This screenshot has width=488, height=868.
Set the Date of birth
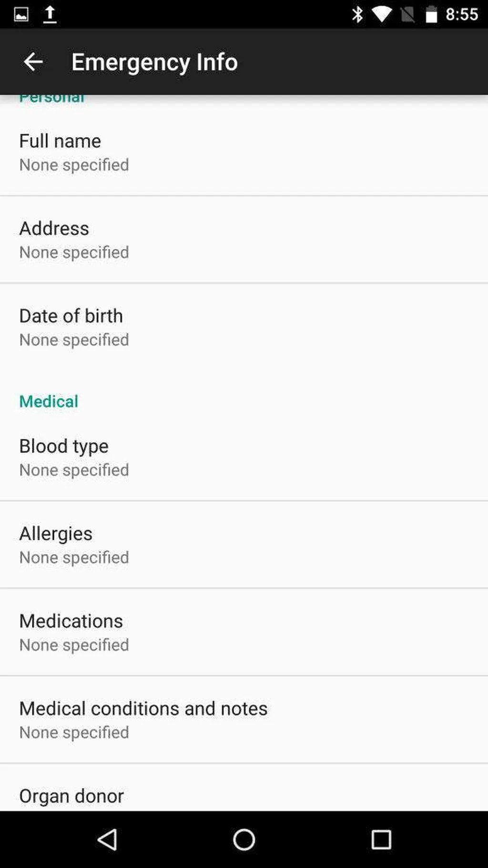(x=244, y=327)
